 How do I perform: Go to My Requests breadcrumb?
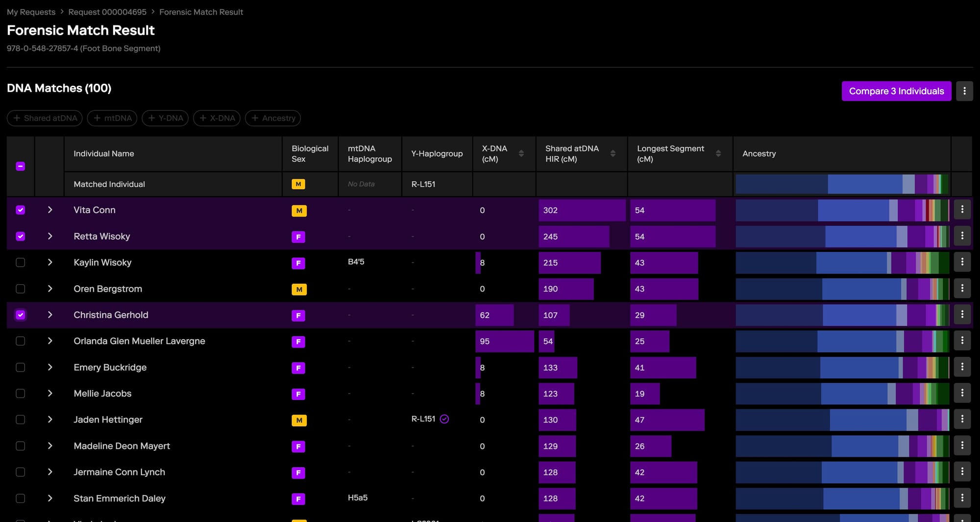coord(31,12)
